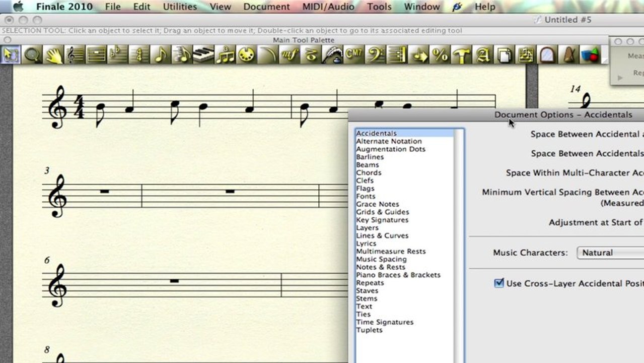This screenshot has width=644, height=363.
Task: Select the Text tool letter A
Action: pos(482,54)
